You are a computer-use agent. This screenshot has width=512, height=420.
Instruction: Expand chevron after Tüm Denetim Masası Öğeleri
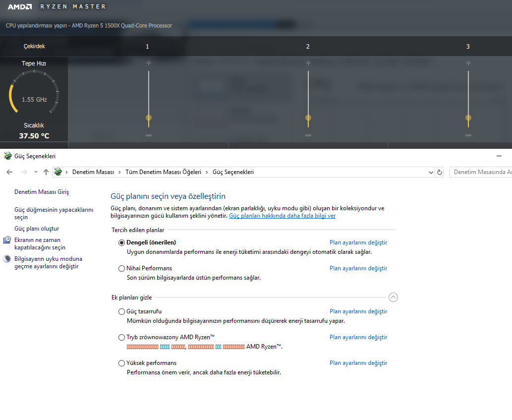click(x=207, y=172)
